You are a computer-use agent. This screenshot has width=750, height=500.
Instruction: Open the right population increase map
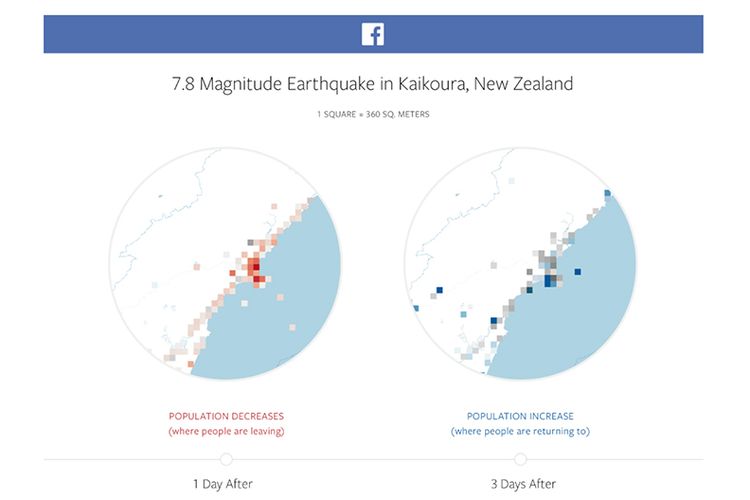point(520,264)
